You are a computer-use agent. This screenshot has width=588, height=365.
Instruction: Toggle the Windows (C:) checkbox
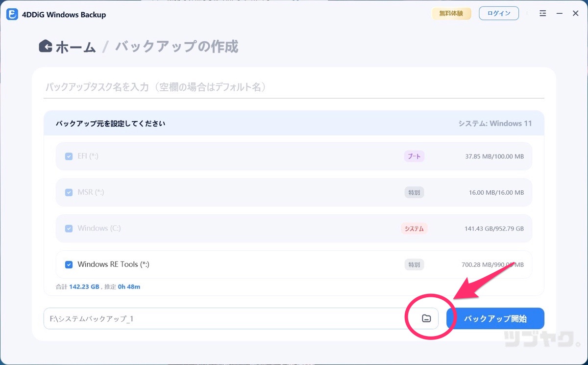(69, 229)
